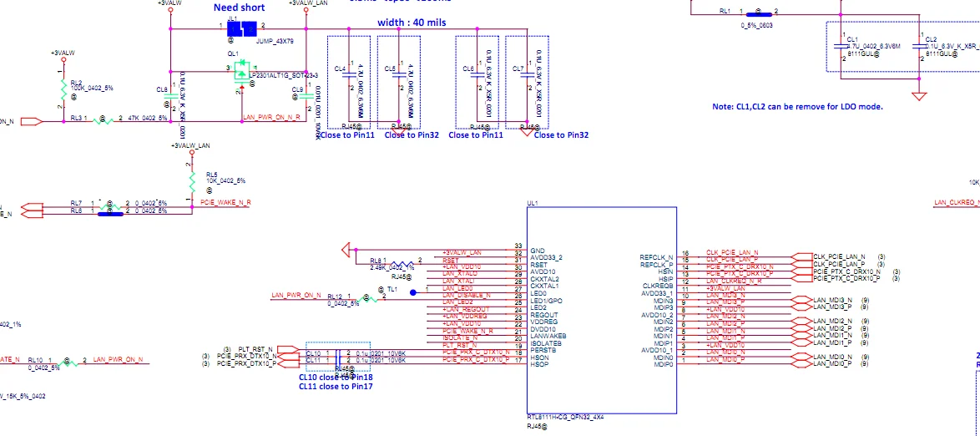Screen dimensions: 980x436
Task: Click the shorted RL1 0-ohm resistor
Action: [759, 15]
